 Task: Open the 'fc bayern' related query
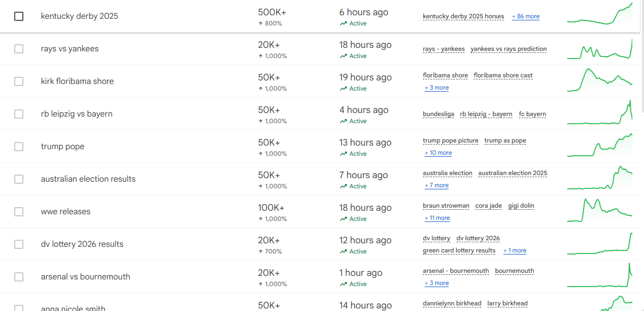[533, 114]
